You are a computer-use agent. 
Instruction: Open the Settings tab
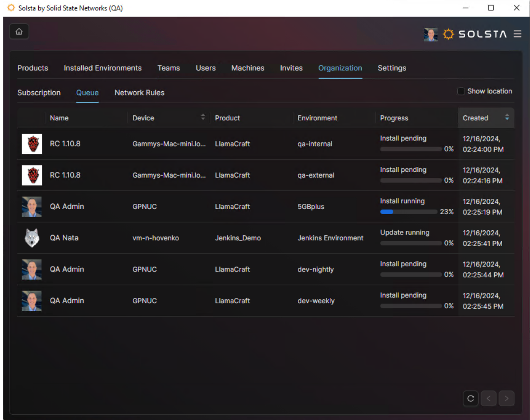[x=392, y=68]
